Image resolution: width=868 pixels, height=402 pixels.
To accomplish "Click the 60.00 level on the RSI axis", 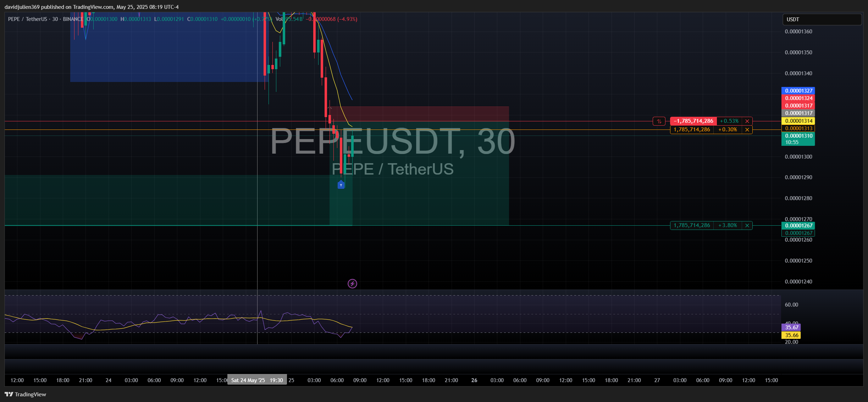I will [x=791, y=305].
